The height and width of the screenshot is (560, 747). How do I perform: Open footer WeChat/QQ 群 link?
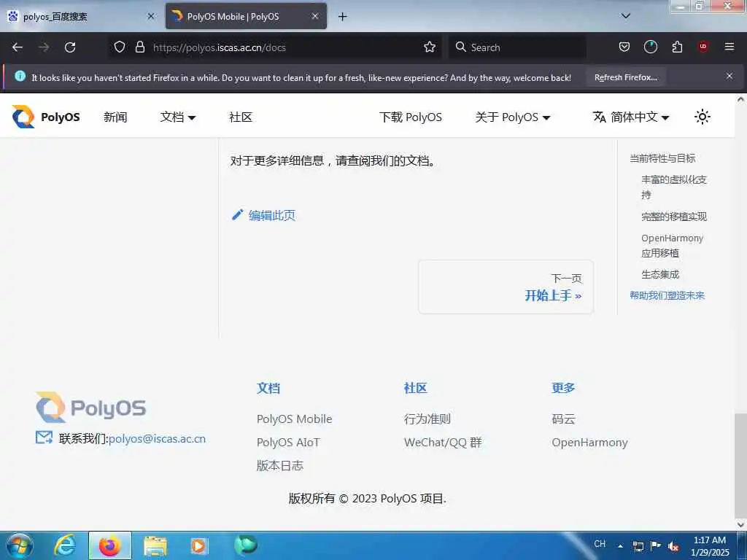tap(443, 443)
